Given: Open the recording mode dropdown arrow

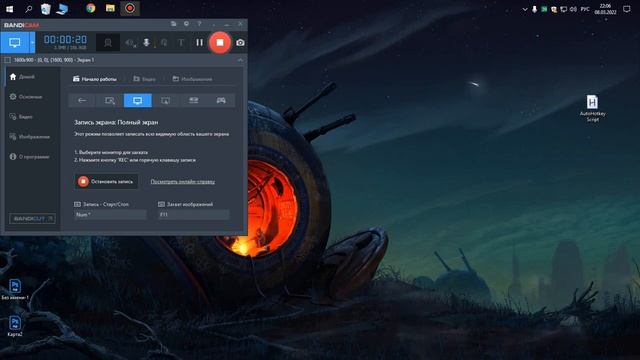Looking at the screenshot, I should pos(32,42).
